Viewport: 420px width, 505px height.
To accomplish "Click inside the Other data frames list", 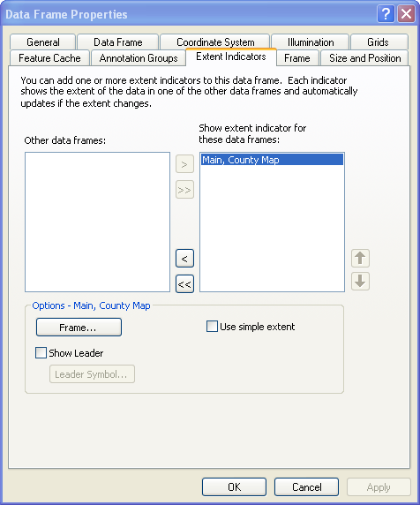I will coord(98,222).
